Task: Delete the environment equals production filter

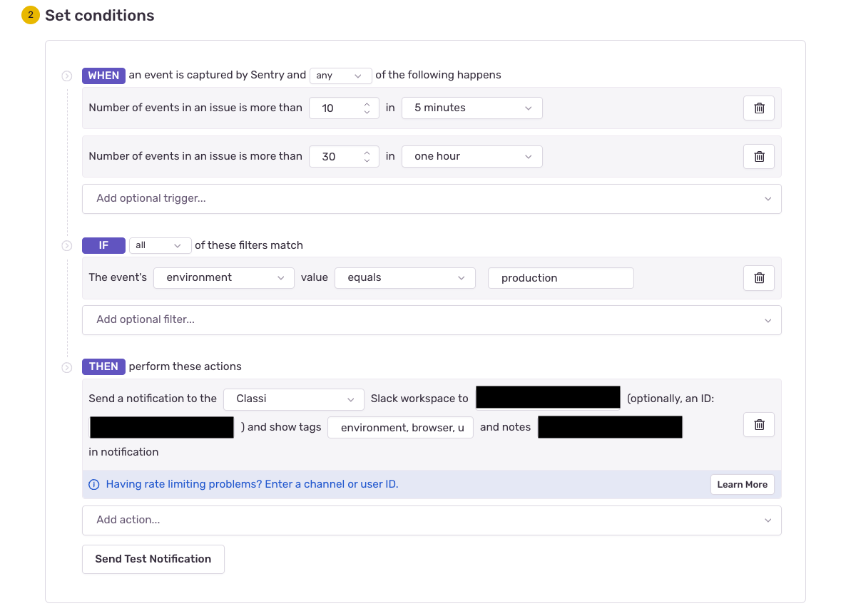Action: tap(758, 278)
